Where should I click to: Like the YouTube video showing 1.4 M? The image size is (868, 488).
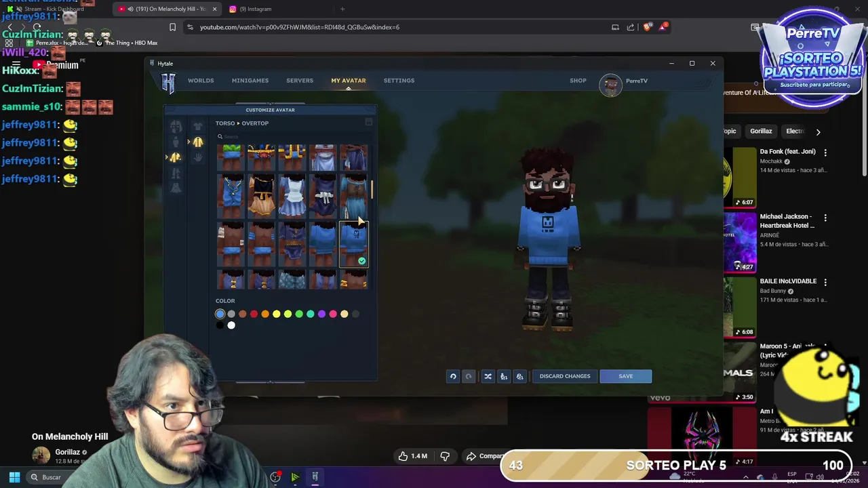pos(413,456)
